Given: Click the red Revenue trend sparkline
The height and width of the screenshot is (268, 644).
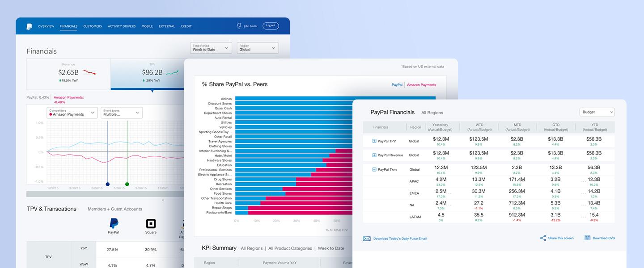Looking at the screenshot, I should coord(89,72).
